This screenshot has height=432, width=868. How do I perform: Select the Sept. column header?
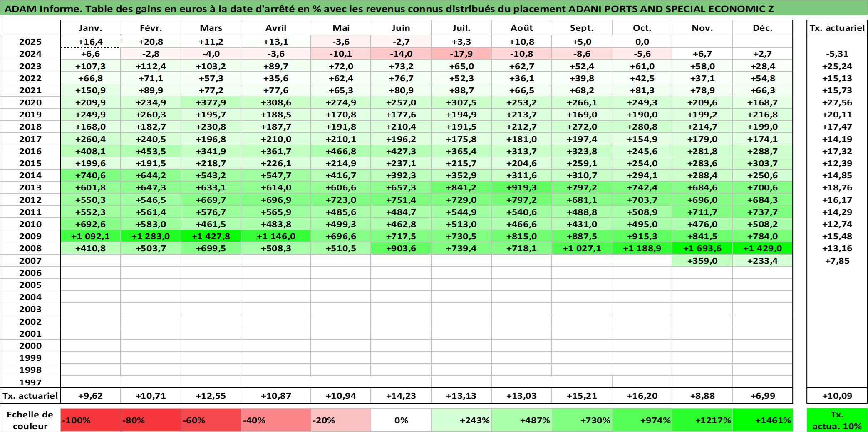tap(582, 28)
